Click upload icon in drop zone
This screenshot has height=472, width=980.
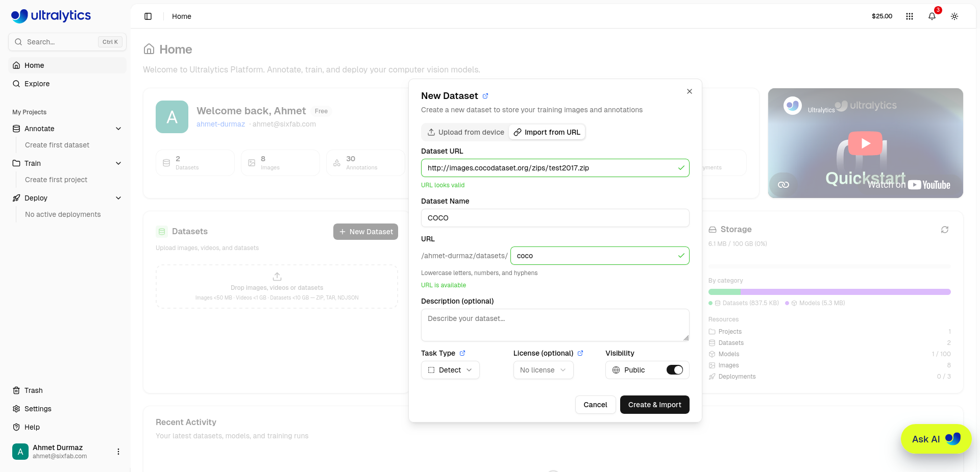click(x=277, y=277)
